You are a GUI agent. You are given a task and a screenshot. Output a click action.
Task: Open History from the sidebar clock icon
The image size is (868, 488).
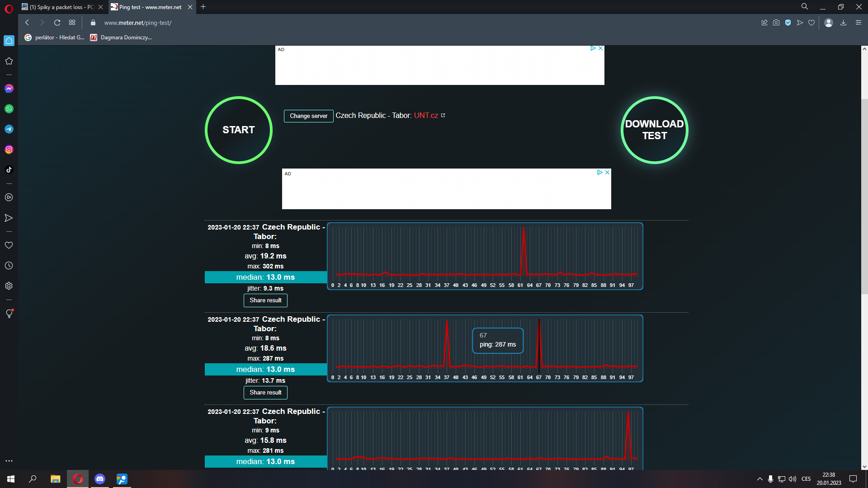coord(9,266)
